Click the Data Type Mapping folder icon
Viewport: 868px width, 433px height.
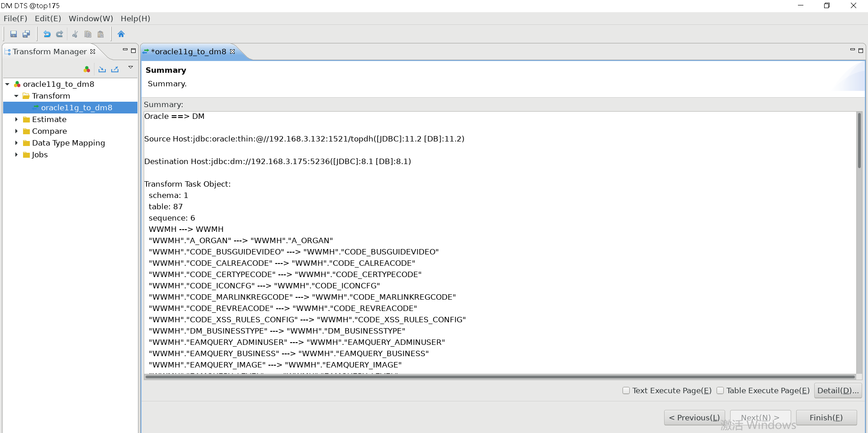pos(26,143)
